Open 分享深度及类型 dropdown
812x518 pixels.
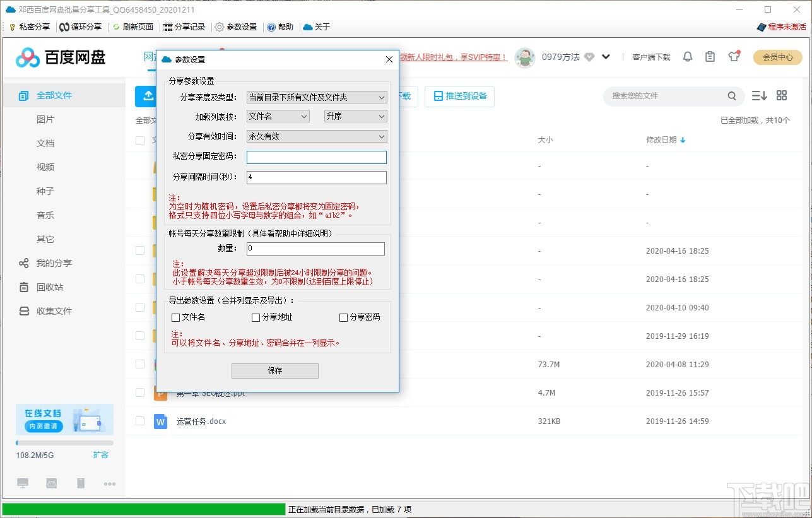click(317, 97)
